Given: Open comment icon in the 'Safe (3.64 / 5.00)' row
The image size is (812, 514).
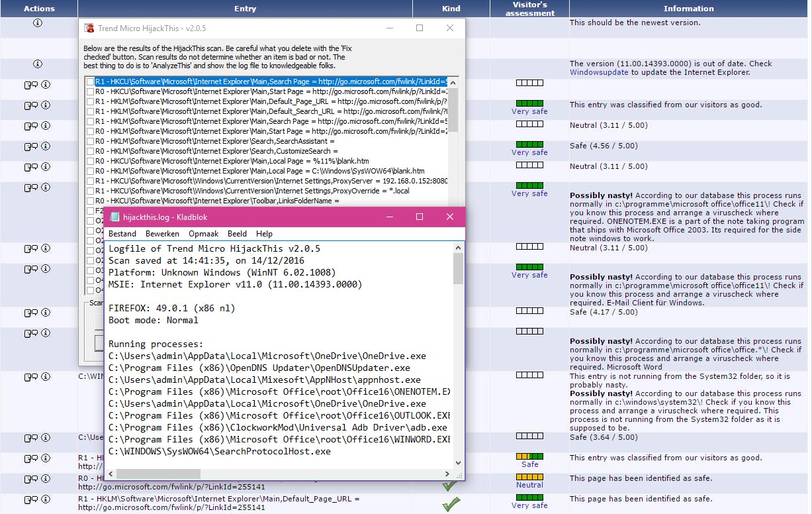Looking at the screenshot, I should pos(30,438).
